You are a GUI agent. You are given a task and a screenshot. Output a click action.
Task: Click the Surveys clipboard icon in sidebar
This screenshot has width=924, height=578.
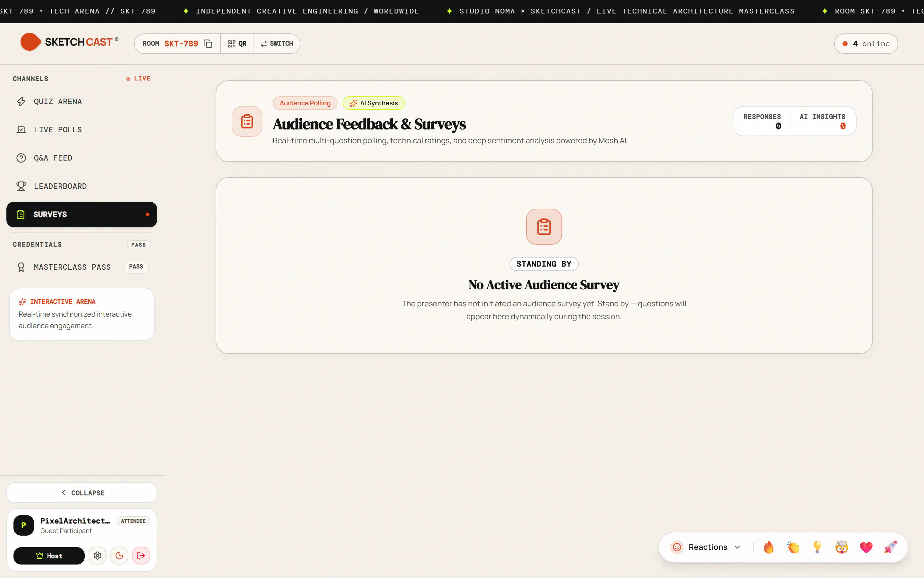[21, 215]
